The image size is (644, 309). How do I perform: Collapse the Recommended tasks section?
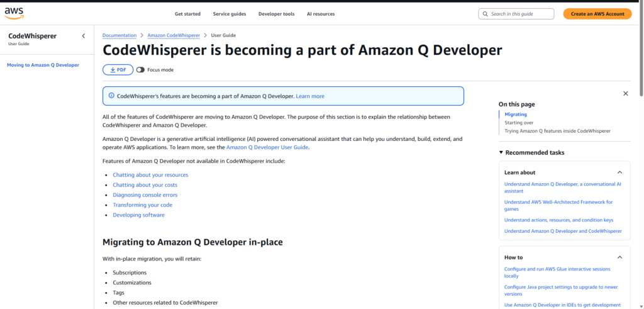coord(501,152)
